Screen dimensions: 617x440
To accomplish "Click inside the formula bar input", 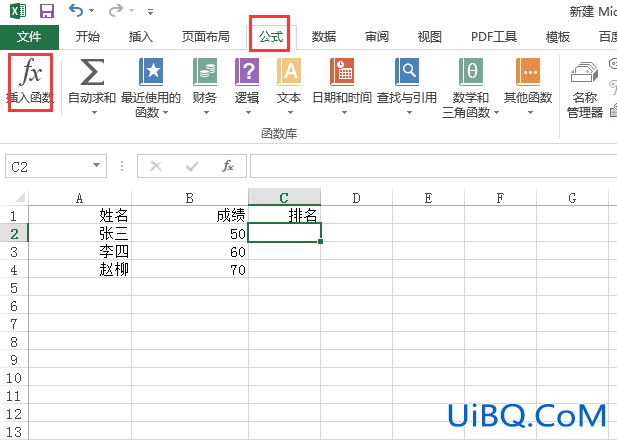I will click(433, 166).
